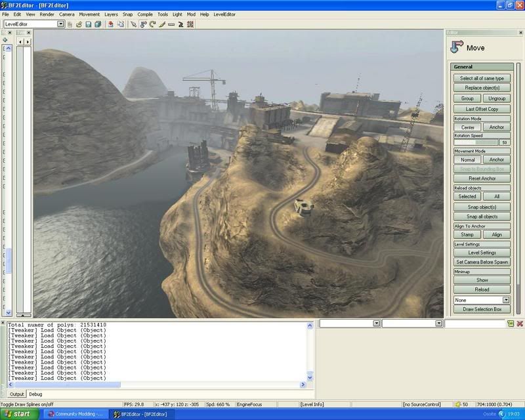Select the Rotate tool in the toolbar
The width and height of the screenshot is (525, 420).
point(152,24)
